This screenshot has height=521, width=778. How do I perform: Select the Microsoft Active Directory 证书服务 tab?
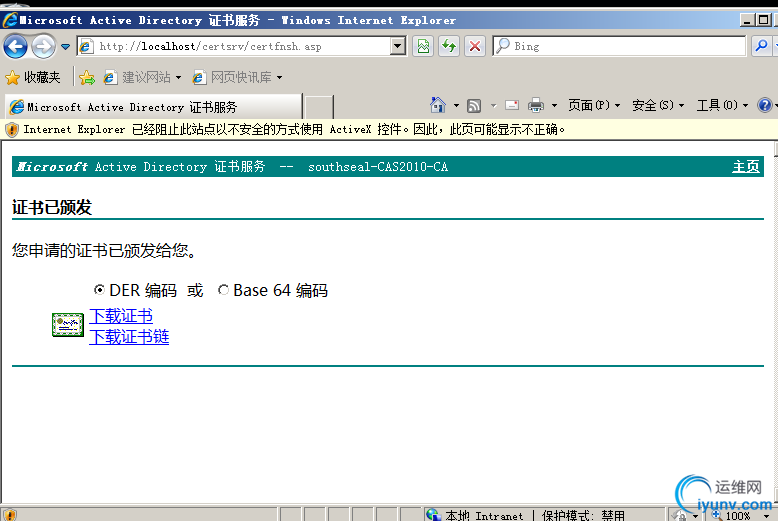(153, 106)
